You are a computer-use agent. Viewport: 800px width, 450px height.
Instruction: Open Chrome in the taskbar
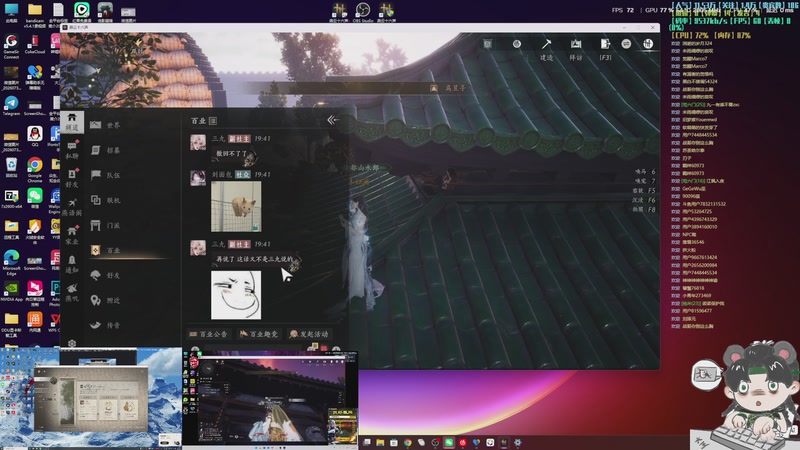pos(408,442)
